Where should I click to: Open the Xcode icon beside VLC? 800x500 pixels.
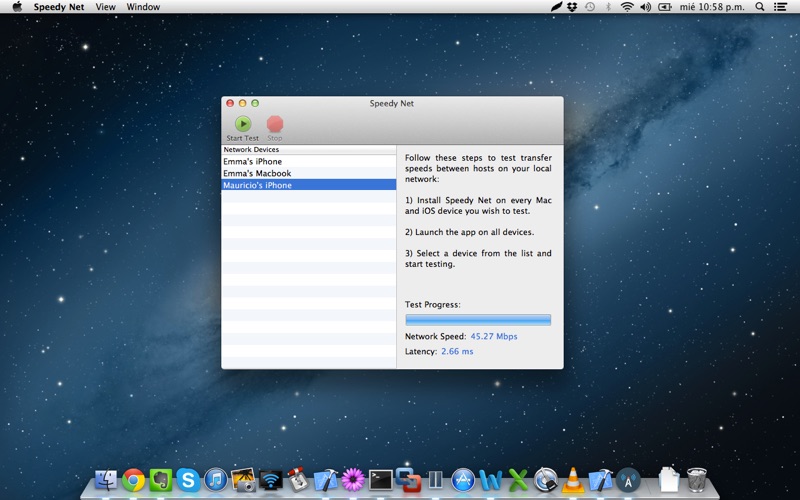point(601,480)
